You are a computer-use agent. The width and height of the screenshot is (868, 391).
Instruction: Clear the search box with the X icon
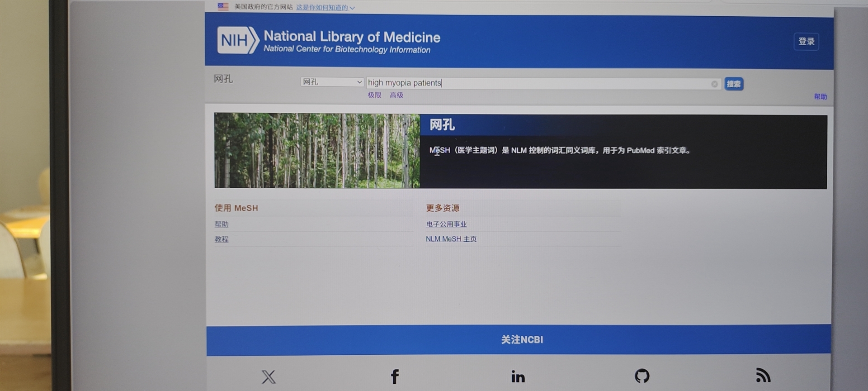coord(714,84)
